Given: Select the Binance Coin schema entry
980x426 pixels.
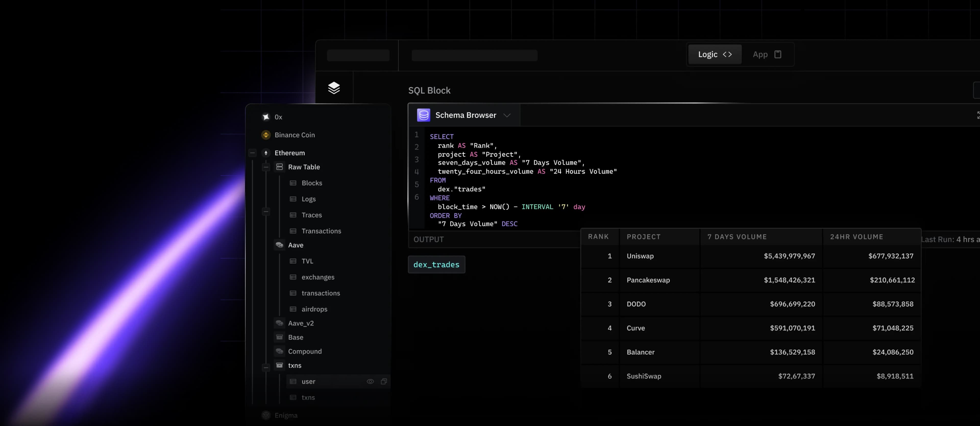Looking at the screenshot, I should [x=295, y=135].
